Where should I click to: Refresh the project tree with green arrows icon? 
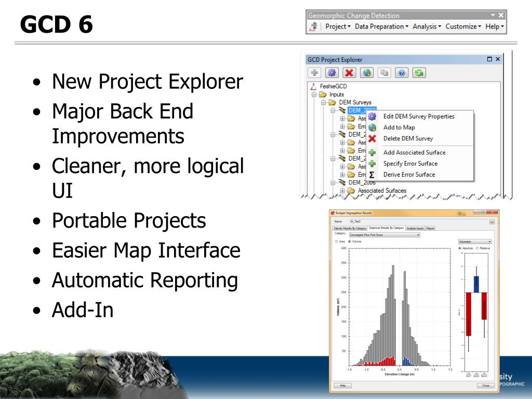click(419, 73)
